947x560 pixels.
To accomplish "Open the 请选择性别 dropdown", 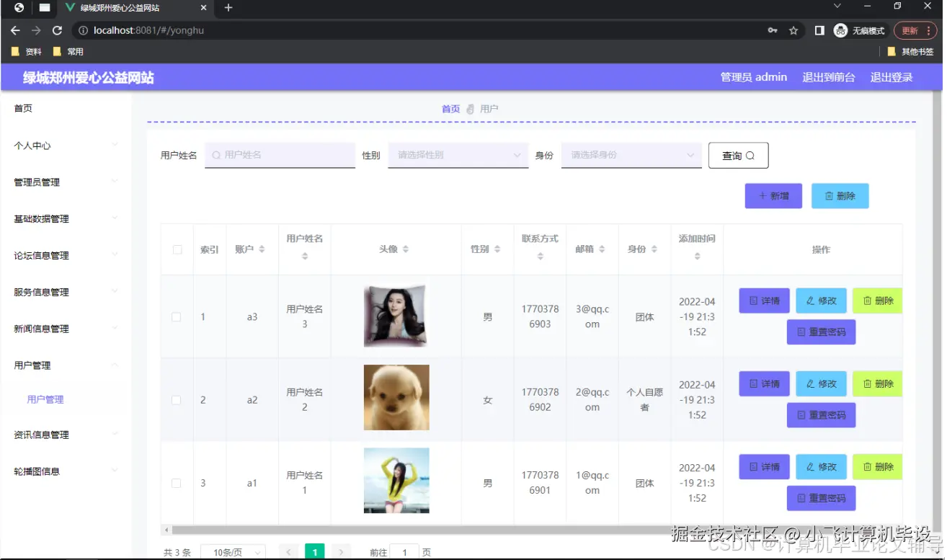I will click(458, 155).
